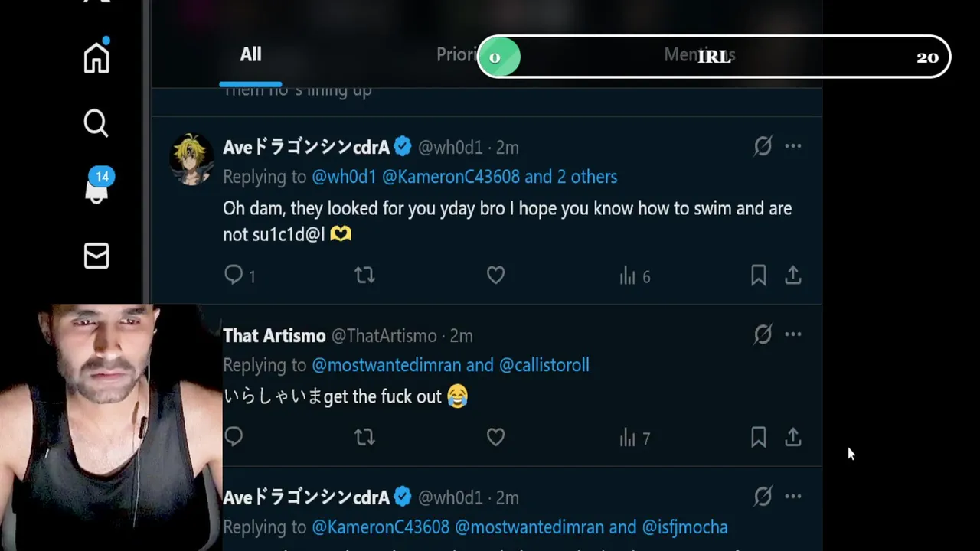Image resolution: width=980 pixels, height=551 pixels.
Task: Open Notifications bell with 14 badge
Action: point(96,188)
